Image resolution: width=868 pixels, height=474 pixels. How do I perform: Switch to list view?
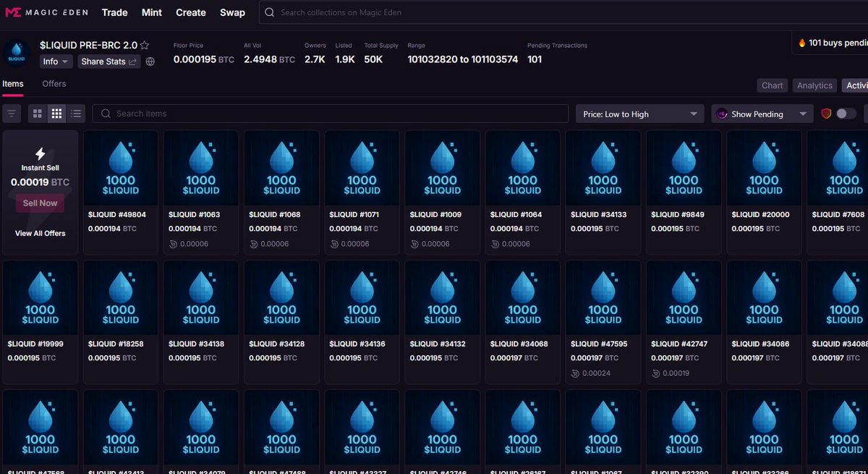(x=76, y=114)
